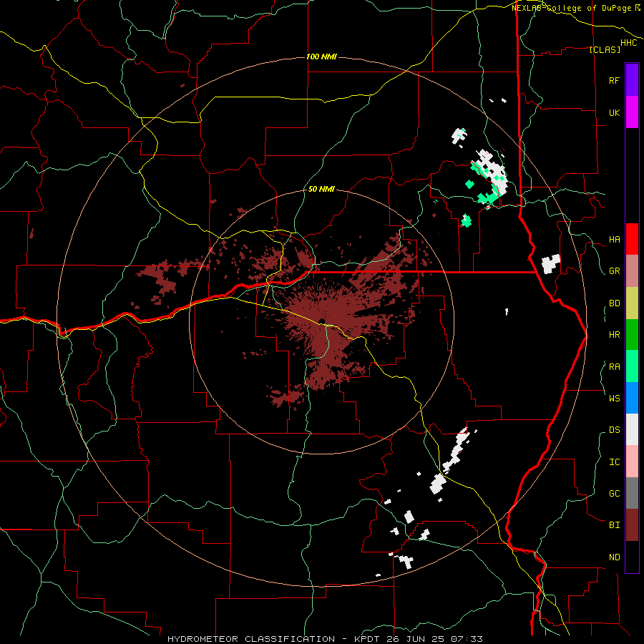This screenshot has width=644, height=644.
Task: Click the IC legend label
Action: [614, 462]
